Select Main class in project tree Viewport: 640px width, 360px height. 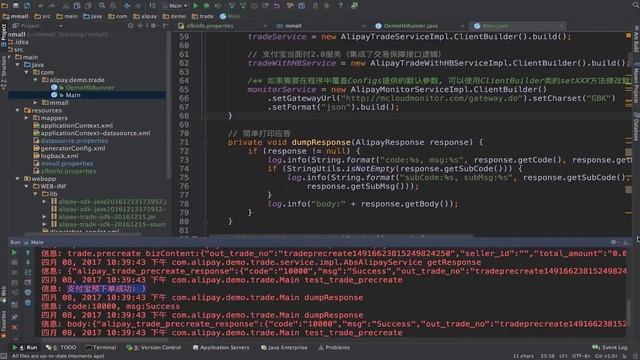[x=73, y=95]
